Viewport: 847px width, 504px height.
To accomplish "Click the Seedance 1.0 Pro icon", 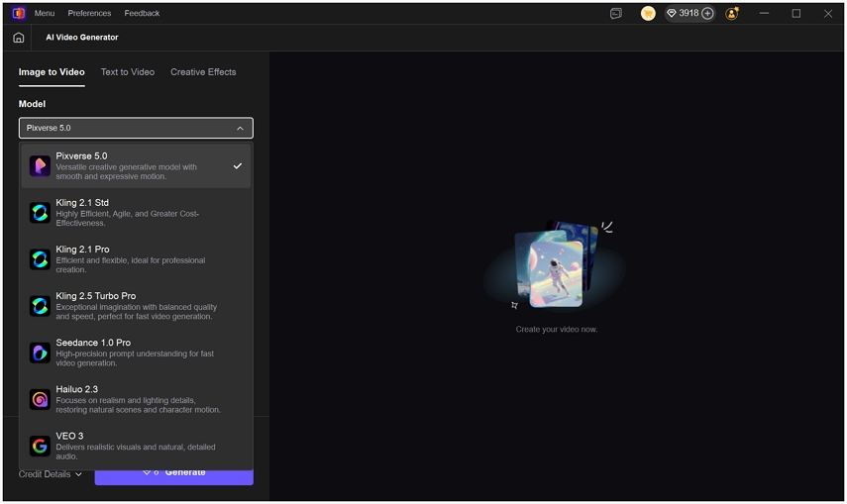I will point(40,353).
